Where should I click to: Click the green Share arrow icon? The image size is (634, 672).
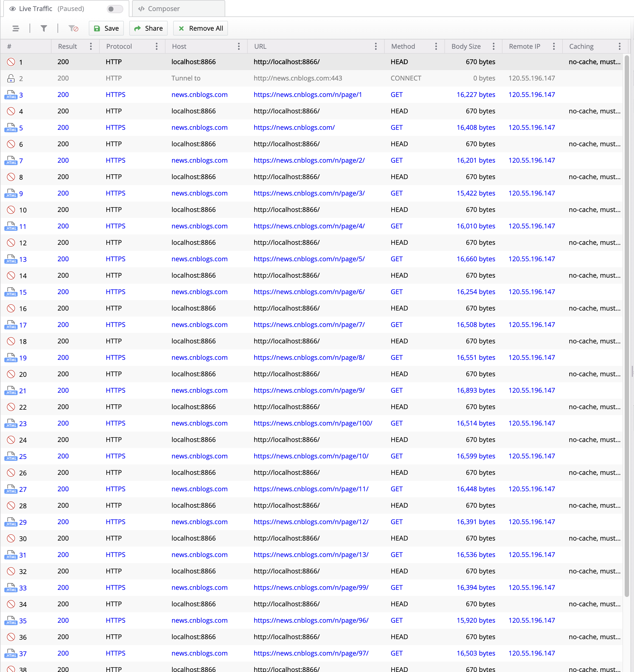138,28
